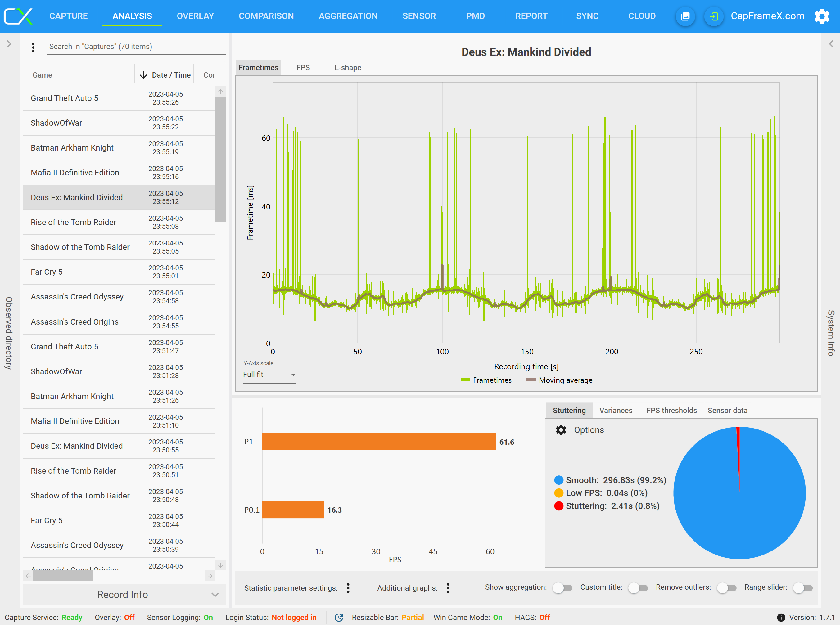This screenshot has height=625, width=840.
Task: Click the login icon next to CapFrameX.com
Action: click(x=714, y=16)
